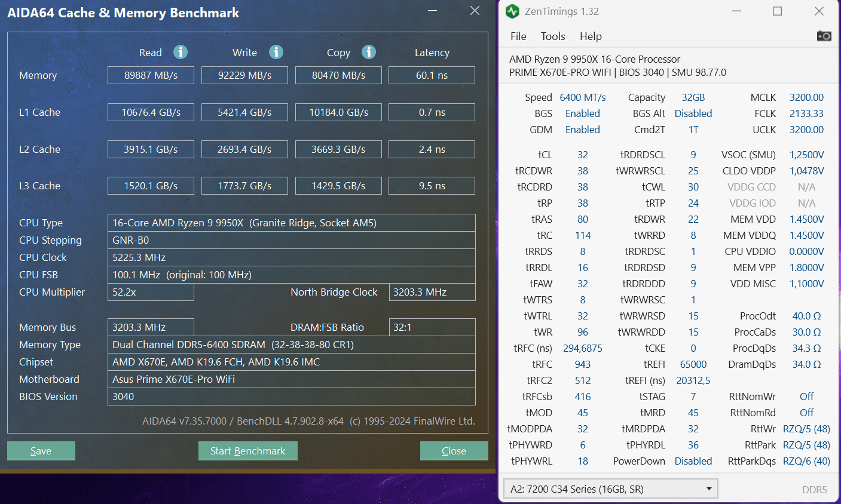Image resolution: width=841 pixels, height=504 pixels.
Task: Click the BGS Alt value Disabled
Action: [x=693, y=113]
